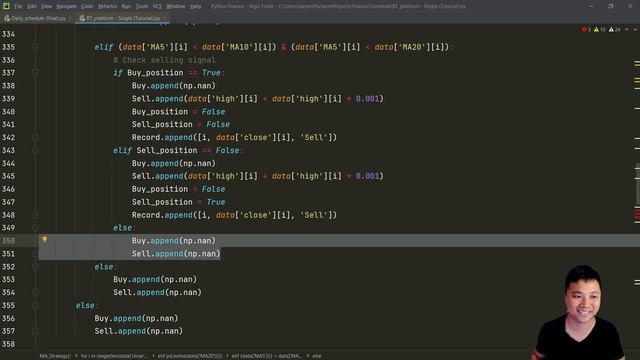Click Record.append call on line 348
The height and width of the screenshot is (360, 640).
[x=234, y=215]
